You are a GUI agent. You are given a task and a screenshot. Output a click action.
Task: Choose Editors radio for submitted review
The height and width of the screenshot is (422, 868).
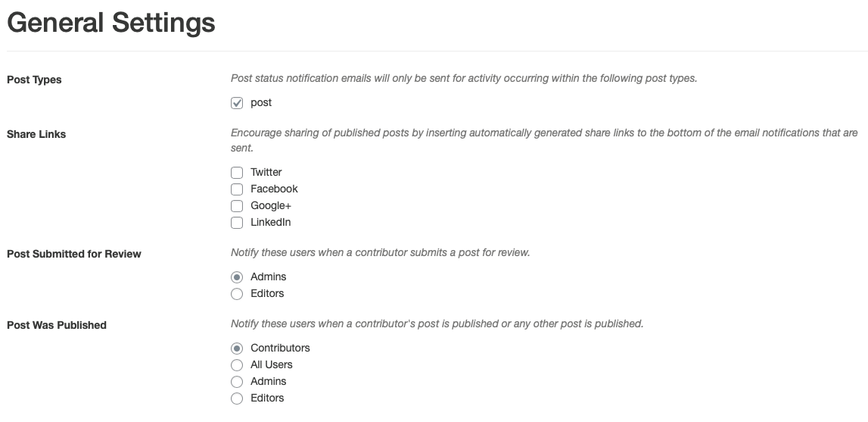coord(237,294)
